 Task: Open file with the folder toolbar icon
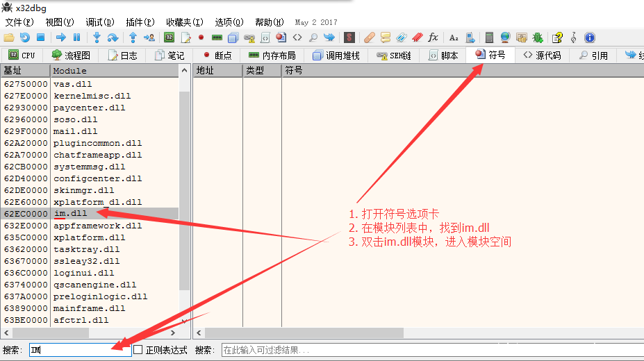click(9, 37)
